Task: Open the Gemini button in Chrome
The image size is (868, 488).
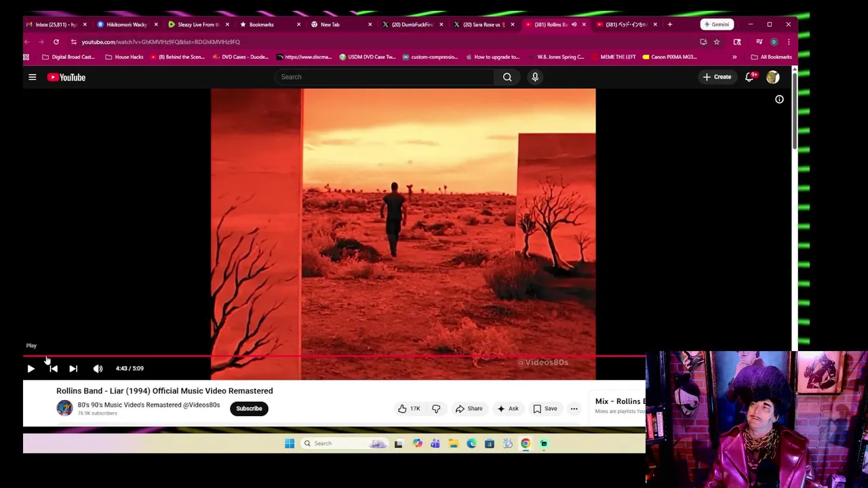Action: click(x=716, y=24)
